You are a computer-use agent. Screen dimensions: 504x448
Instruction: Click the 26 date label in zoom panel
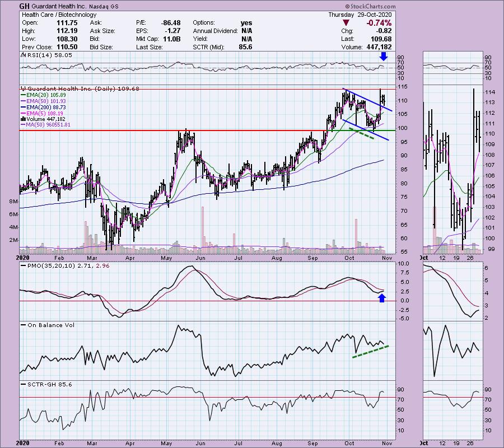point(470,258)
